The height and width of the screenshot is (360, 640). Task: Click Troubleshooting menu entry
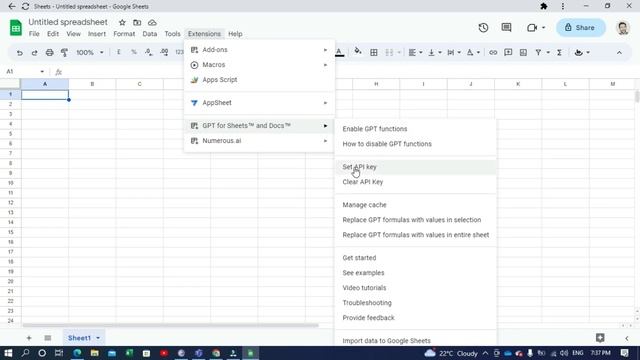click(416, 303)
